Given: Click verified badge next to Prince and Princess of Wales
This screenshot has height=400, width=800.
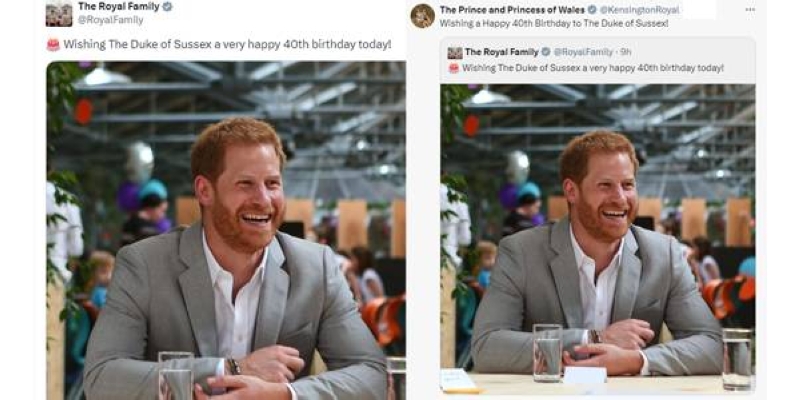Looking at the screenshot, I should click(593, 10).
